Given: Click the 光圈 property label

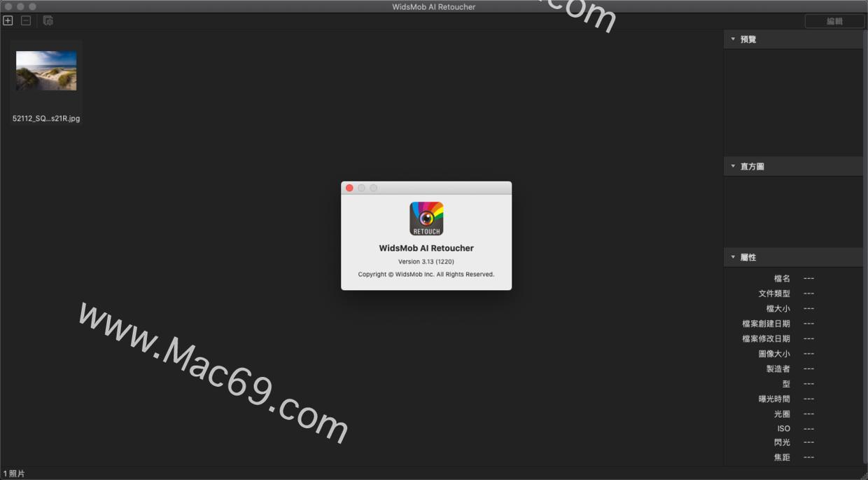Looking at the screenshot, I should 782,414.
